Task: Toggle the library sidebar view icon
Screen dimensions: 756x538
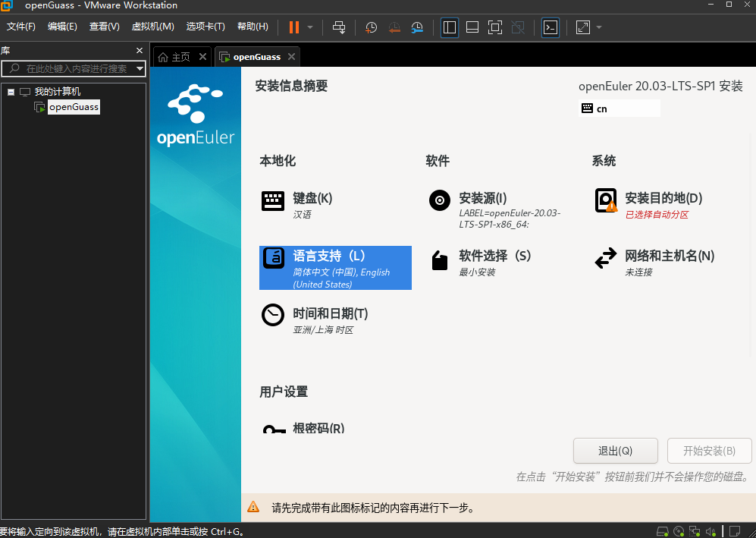Action: click(x=450, y=27)
